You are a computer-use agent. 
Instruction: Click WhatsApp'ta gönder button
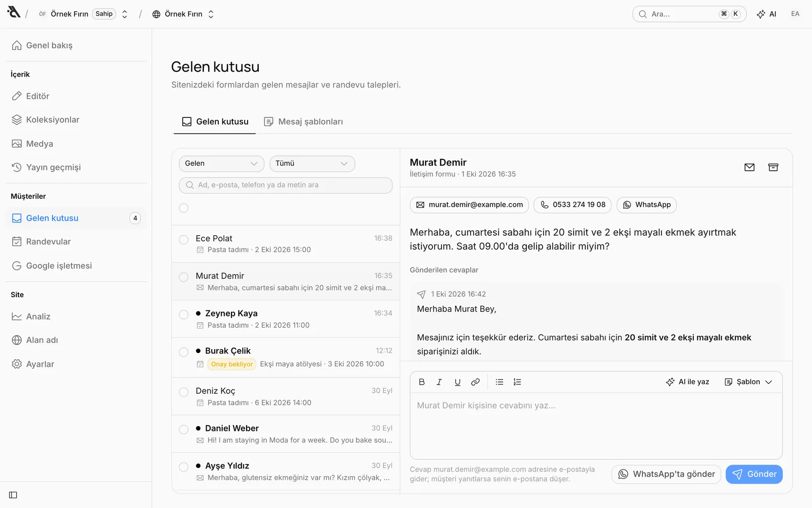click(x=666, y=474)
